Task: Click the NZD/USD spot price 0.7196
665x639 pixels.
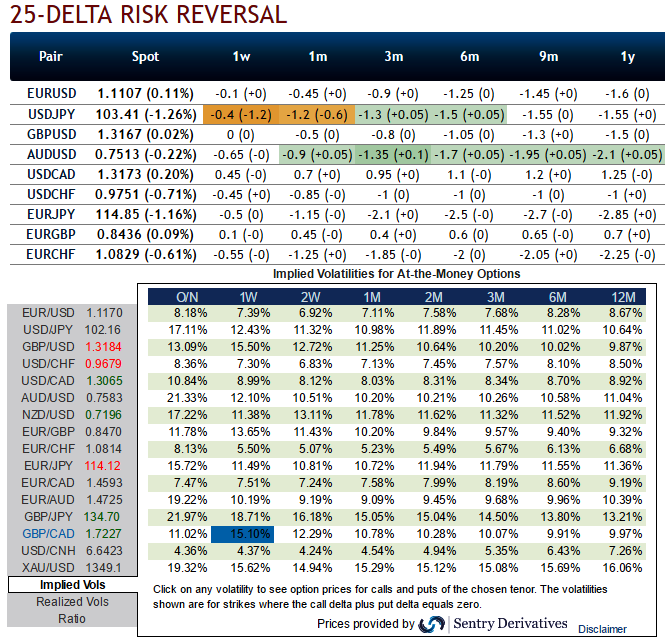Action: (x=103, y=415)
